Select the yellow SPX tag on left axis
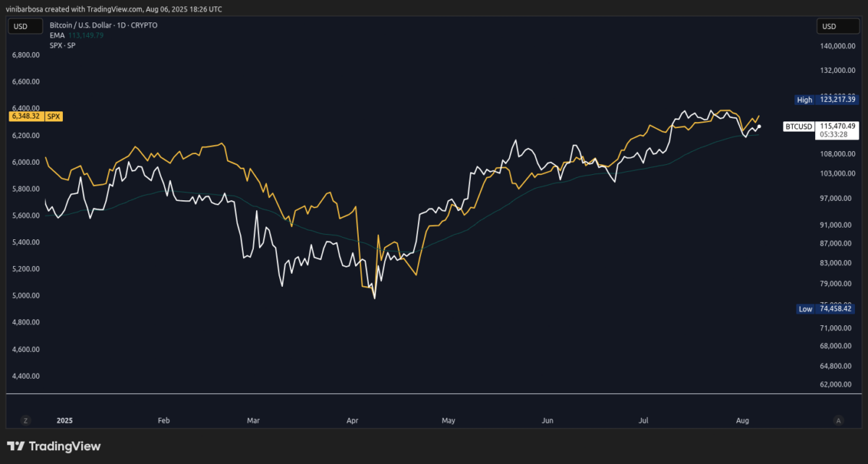This screenshot has width=868, height=464. coord(54,116)
